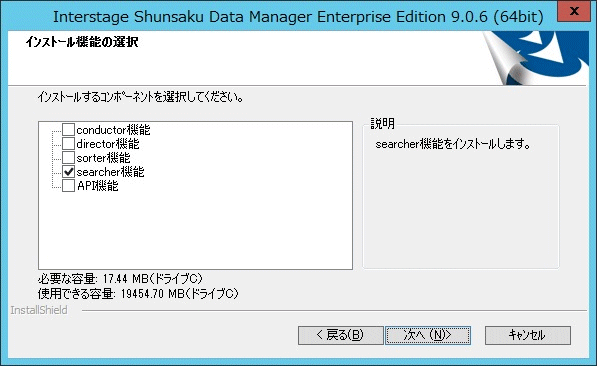Click the 使用できる容量 available space text
Viewport: 597px width, 366px height.
point(138,293)
